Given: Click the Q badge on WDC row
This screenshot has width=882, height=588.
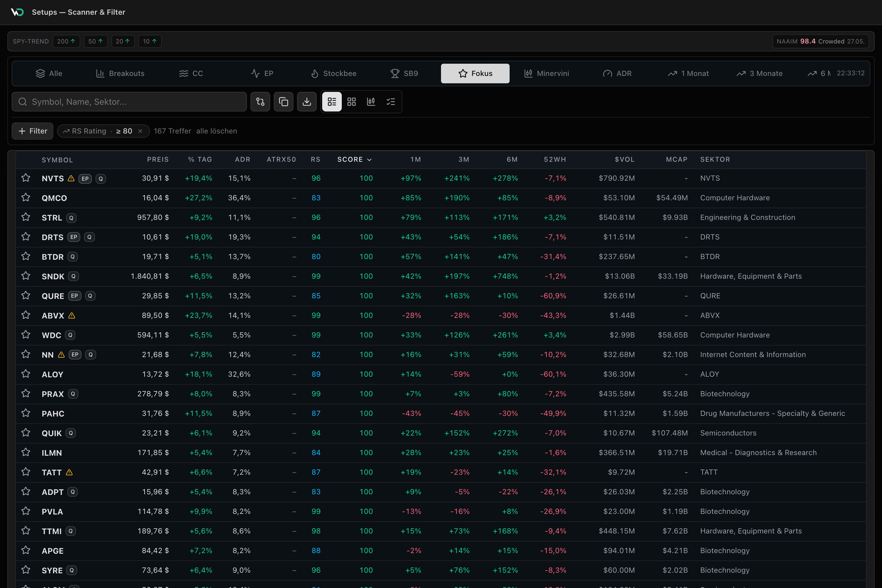Looking at the screenshot, I should click(x=70, y=335).
